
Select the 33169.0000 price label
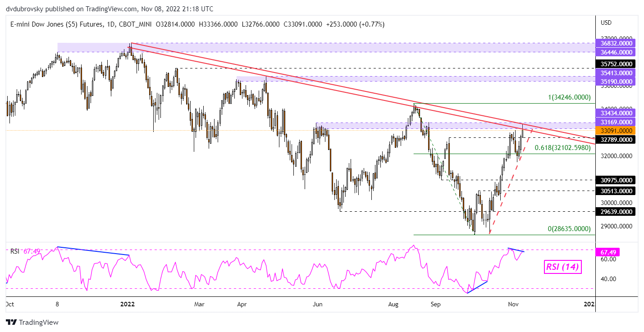pos(615,122)
